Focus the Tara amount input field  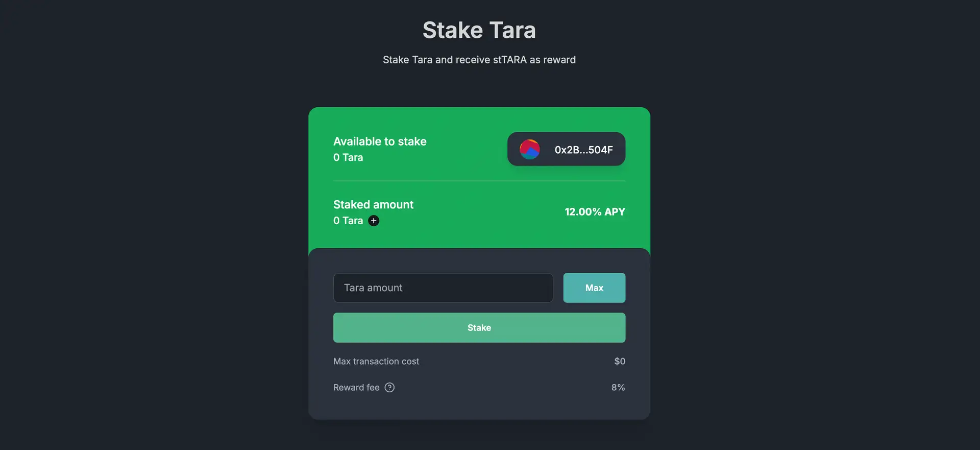click(x=443, y=288)
